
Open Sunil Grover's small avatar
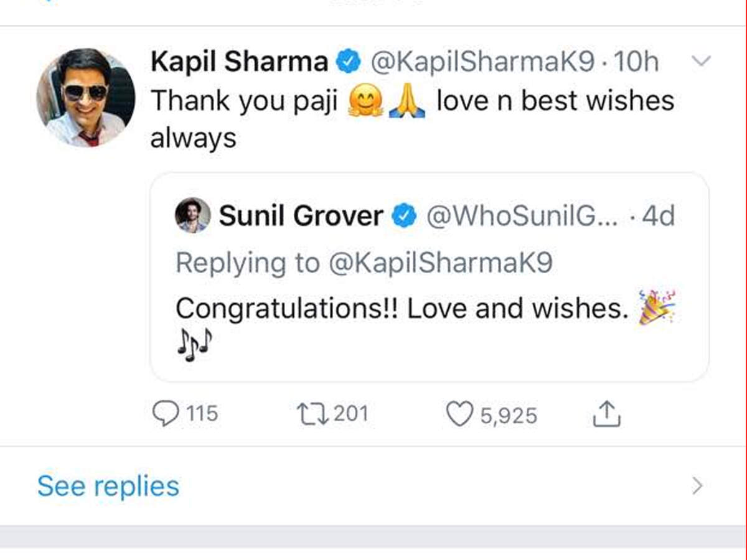(192, 215)
